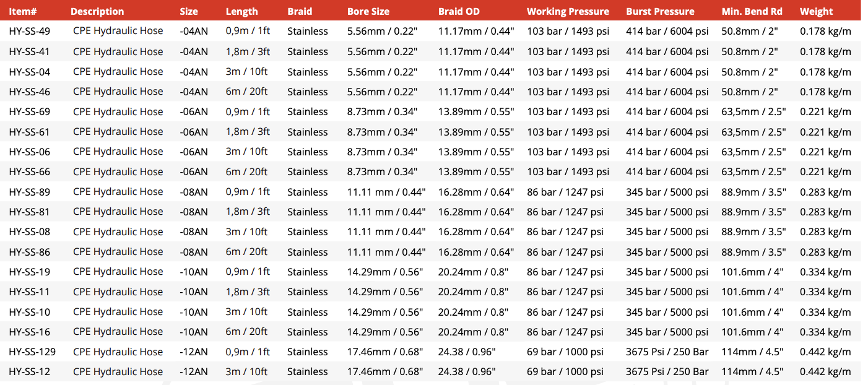This screenshot has height=385, width=868.
Task: Select item number HY-SS-69
Action: [x=30, y=111]
